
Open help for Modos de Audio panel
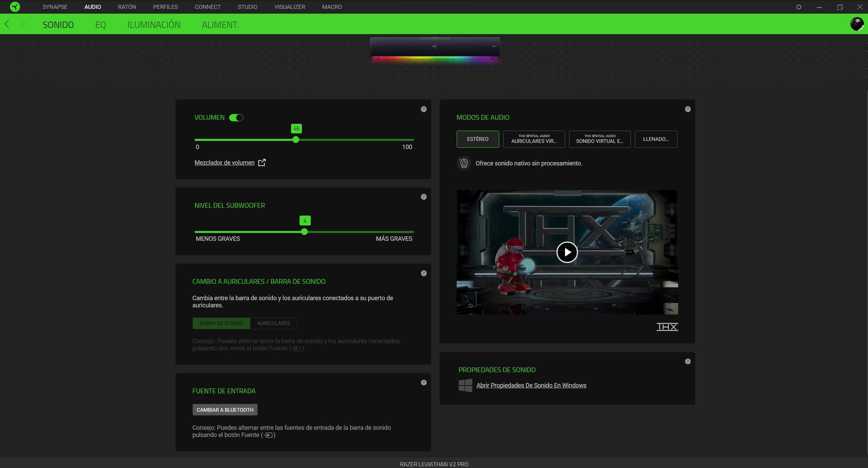point(688,109)
